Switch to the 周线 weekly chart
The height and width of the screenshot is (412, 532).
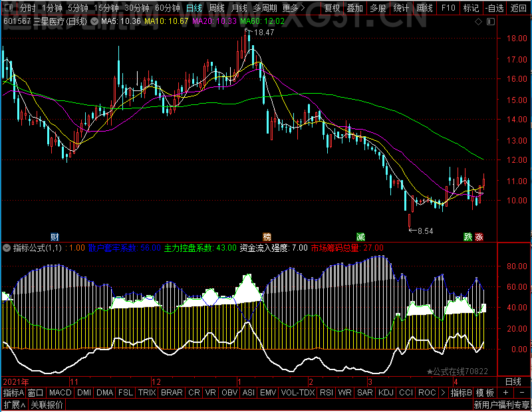coord(217,8)
